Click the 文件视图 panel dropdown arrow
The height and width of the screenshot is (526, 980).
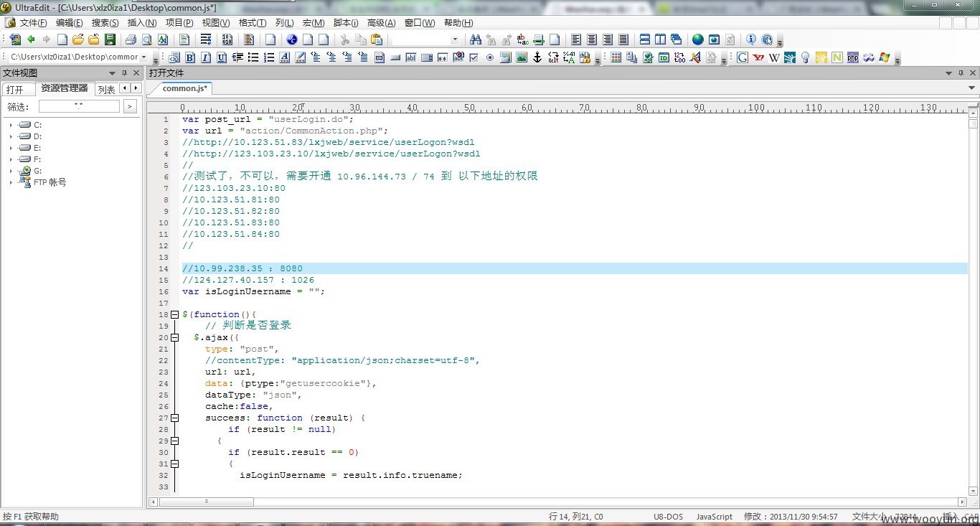[x=112, y=72]
